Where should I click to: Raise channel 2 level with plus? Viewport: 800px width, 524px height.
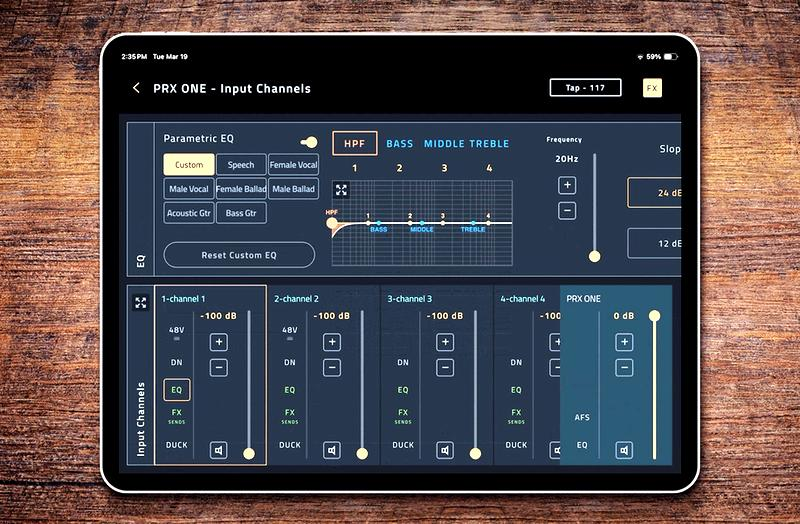tap(332, 342)
